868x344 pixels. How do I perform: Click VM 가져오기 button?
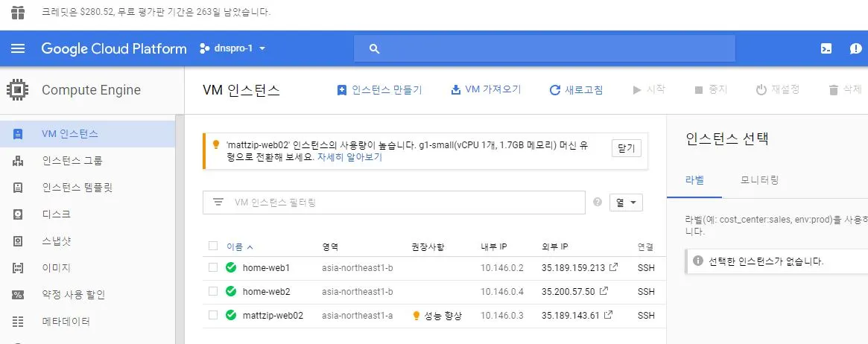point(486,89)
